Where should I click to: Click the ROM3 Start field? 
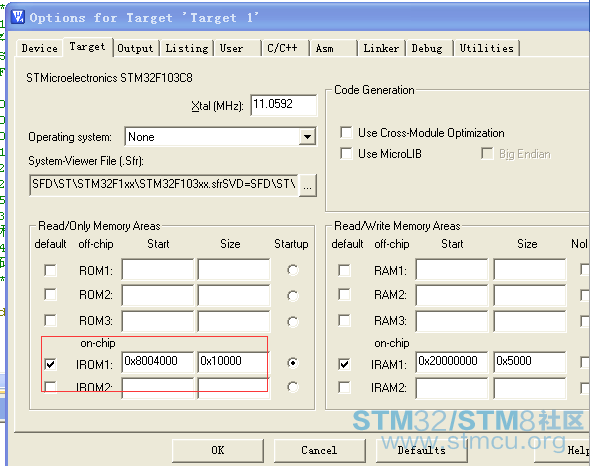158,321
